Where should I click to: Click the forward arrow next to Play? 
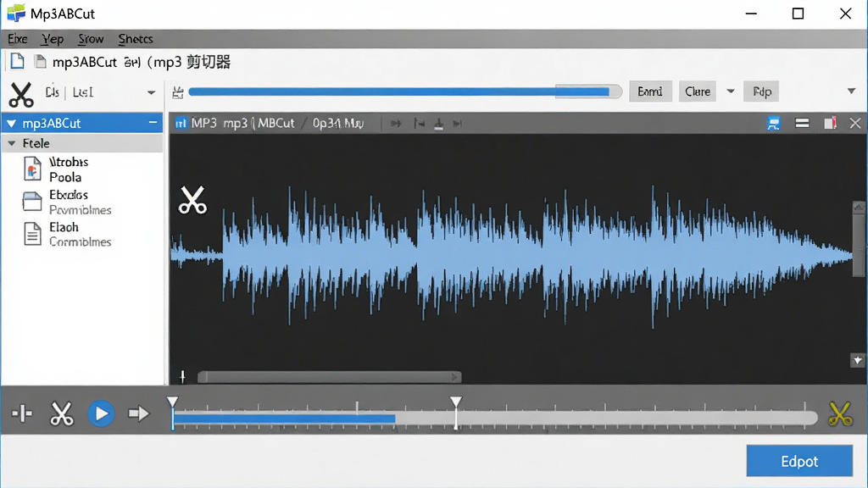point(138,413)
